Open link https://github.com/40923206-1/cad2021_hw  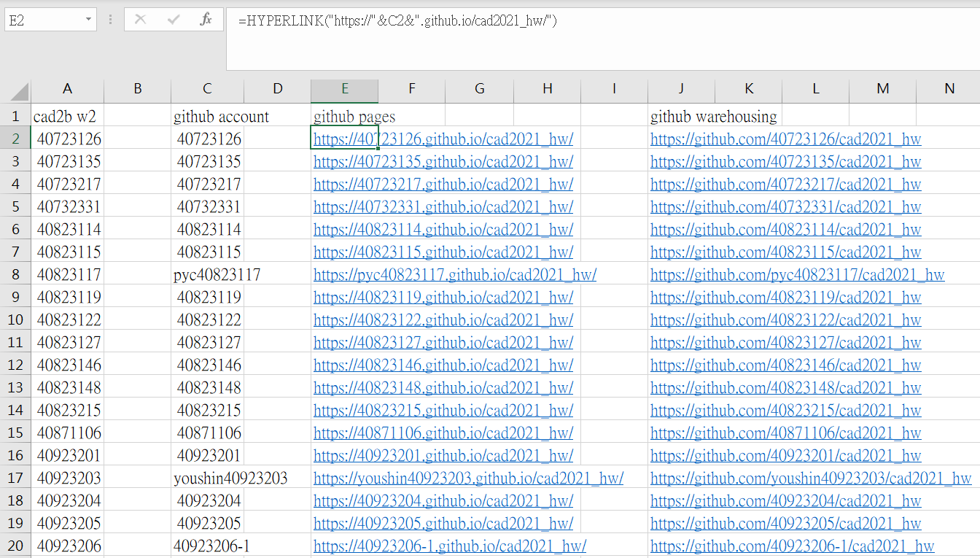[793, 546]
